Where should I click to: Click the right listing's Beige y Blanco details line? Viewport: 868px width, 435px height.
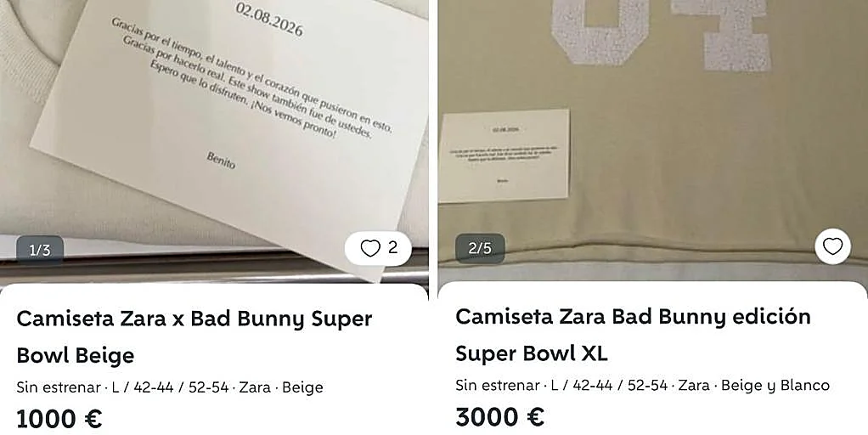[x=643, y=385]
